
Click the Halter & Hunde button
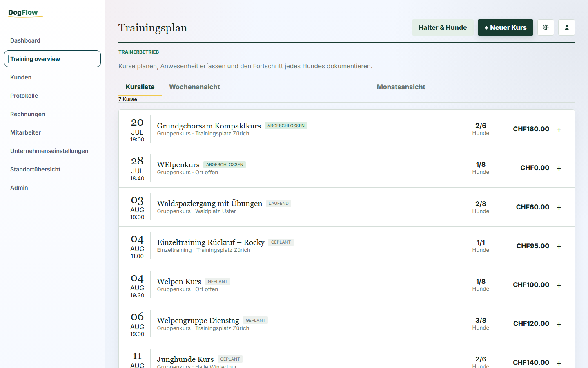[x=443, y=27]
